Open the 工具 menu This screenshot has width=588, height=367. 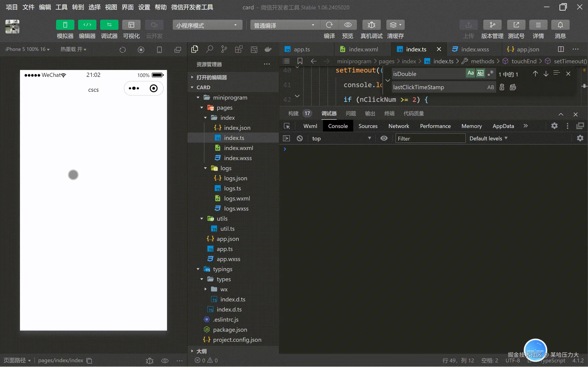(61, 7)
